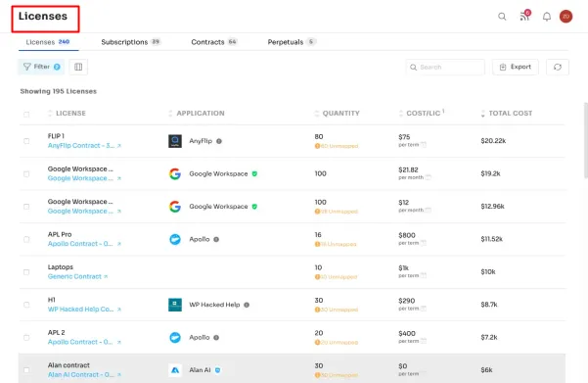Switch to the Perpetuals tab

pos(292,42)
